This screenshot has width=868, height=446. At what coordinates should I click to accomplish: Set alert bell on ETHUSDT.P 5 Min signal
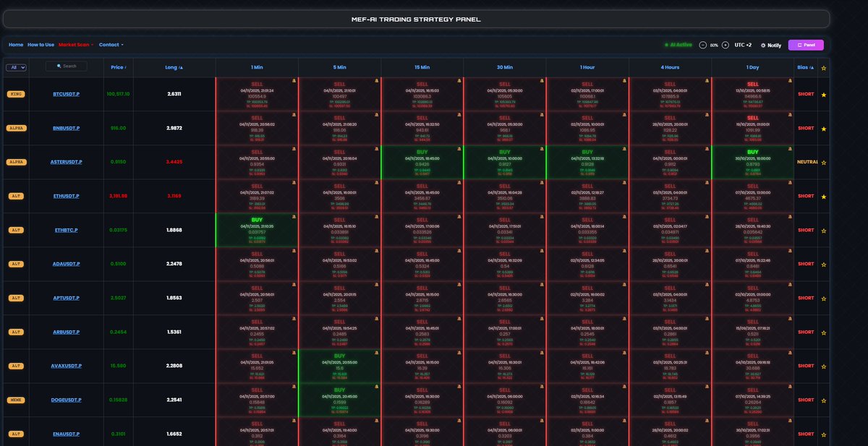point(377,183)
